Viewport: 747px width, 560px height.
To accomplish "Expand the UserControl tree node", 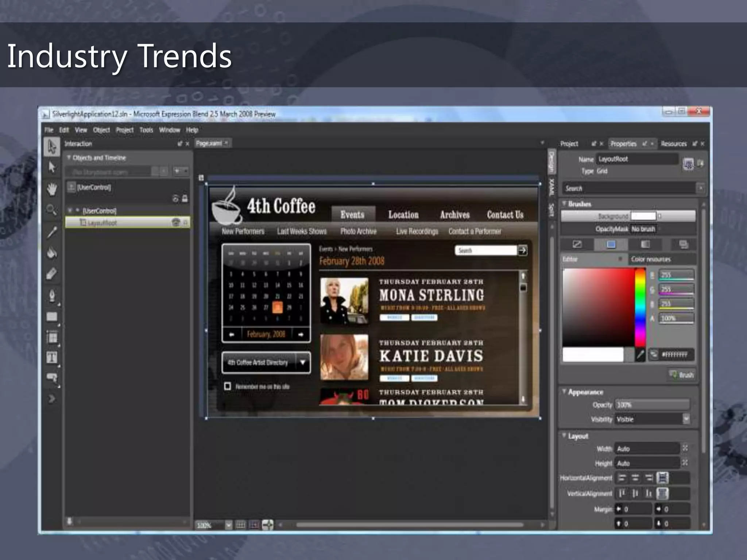I will coord(70,211).
